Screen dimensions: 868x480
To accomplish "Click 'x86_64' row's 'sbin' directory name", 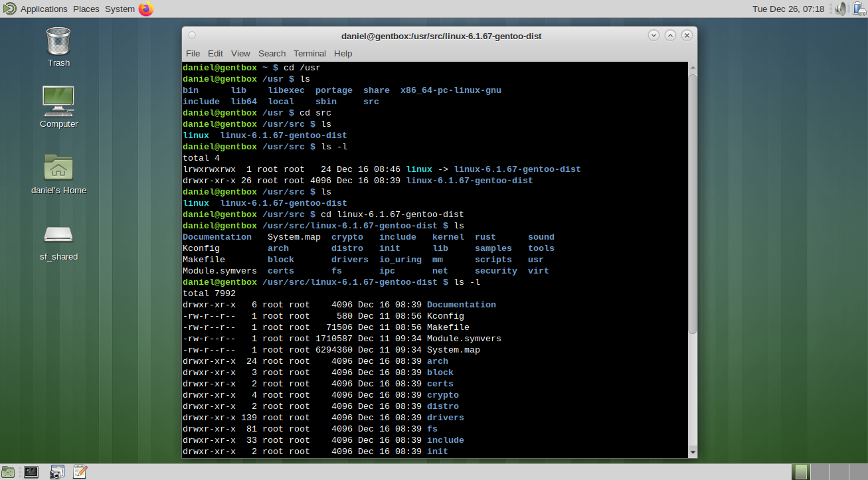I will coord(326,102).
